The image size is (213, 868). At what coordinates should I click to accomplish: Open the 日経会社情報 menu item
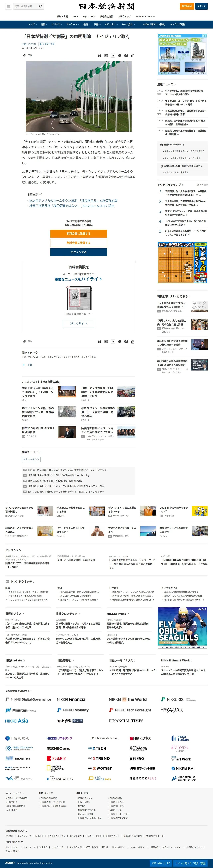point(106,17)
